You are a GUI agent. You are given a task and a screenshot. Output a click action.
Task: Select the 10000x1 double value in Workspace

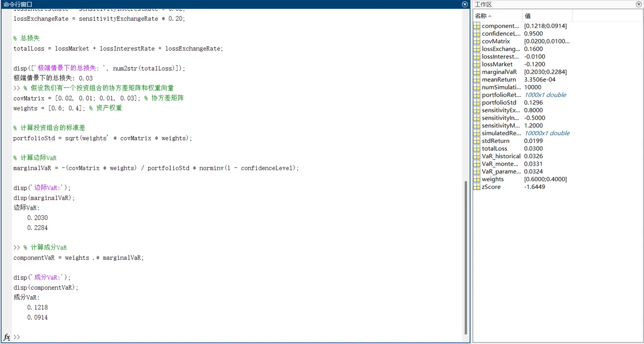pyautogui.click(x=547, y=133)
